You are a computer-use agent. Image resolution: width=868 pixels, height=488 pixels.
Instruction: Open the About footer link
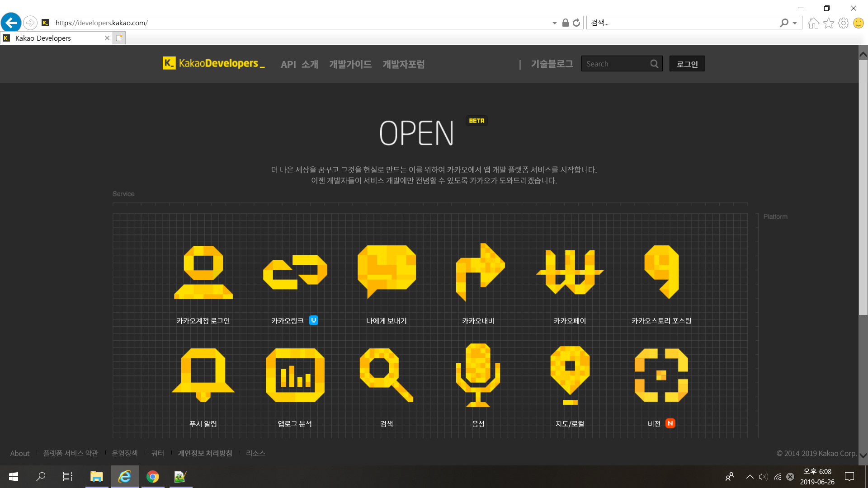[20, 453]
